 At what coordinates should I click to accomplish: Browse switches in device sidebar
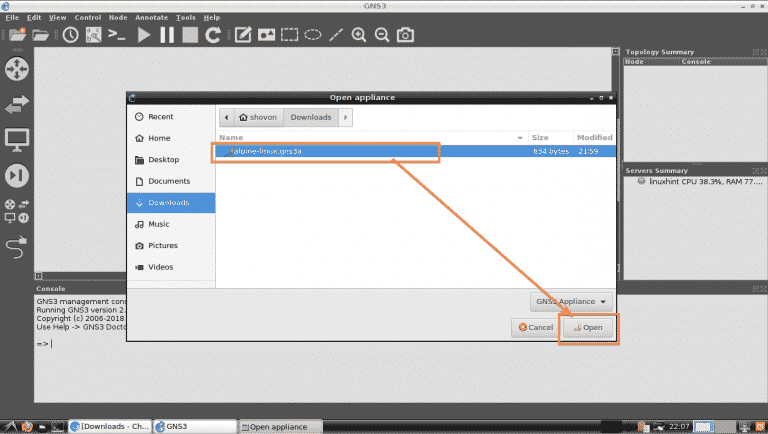click(17, 104)
